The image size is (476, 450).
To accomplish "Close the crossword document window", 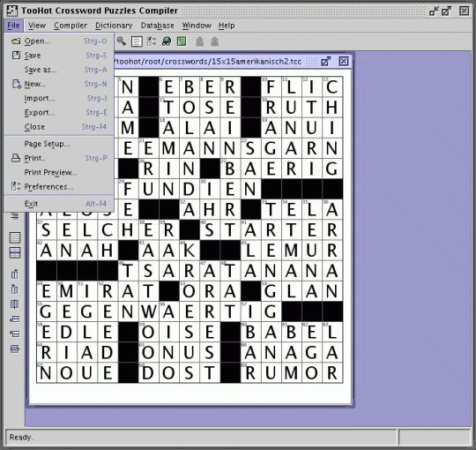I will click(344, 62).
